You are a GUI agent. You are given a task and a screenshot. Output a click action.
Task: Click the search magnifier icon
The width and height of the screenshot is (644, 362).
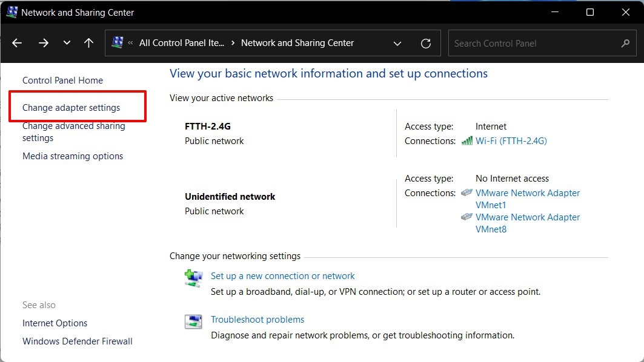[626, 44]
